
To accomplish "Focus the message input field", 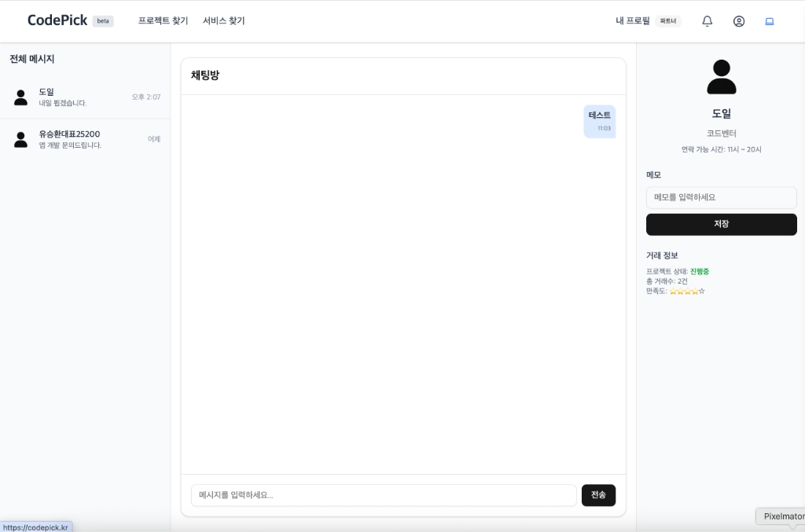I will point(384,495).
